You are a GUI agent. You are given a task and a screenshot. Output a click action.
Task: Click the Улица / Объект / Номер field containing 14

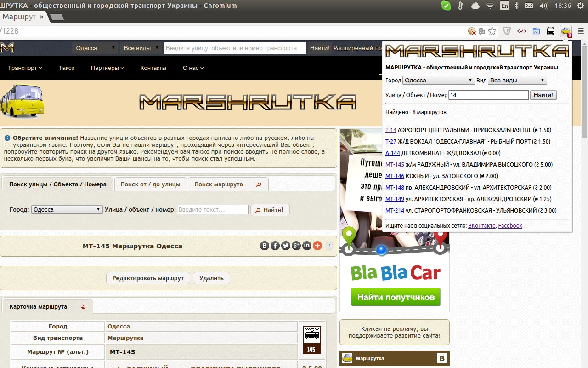tap(489, 95)
